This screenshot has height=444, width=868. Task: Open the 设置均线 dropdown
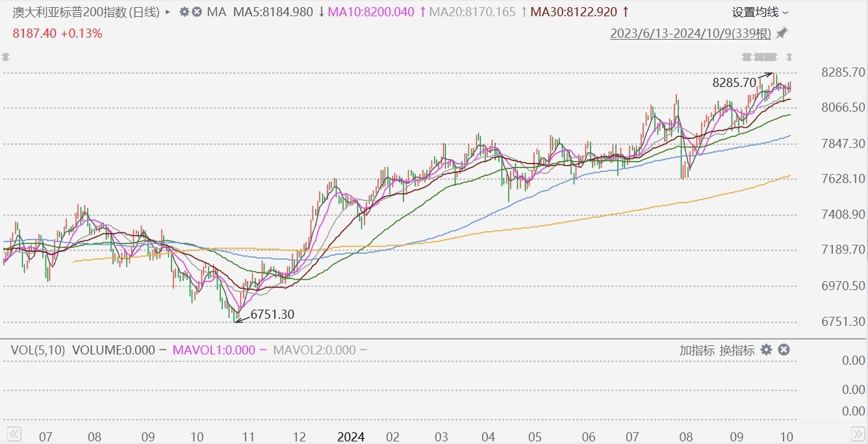(x=761, y=12)
